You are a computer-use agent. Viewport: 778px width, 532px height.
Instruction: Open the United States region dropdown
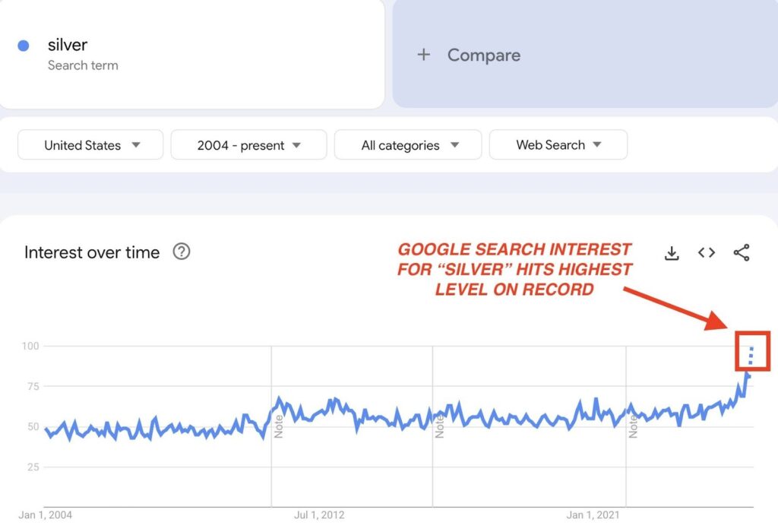90,145
